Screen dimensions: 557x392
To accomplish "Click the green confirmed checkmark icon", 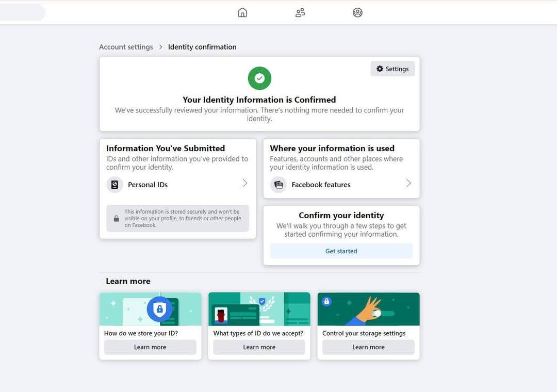I will (259, 78).
